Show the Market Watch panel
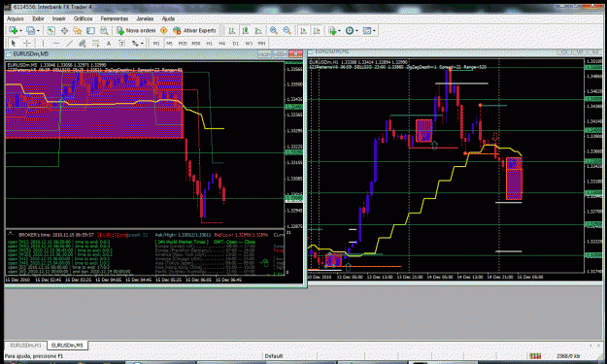This screenshot has width=607, height=364. (x=51, y=30)
